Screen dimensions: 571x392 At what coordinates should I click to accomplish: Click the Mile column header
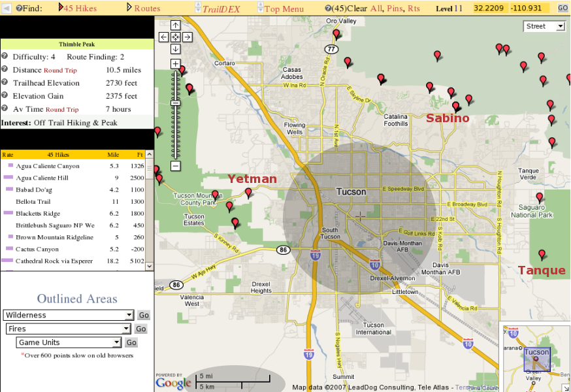113,155
